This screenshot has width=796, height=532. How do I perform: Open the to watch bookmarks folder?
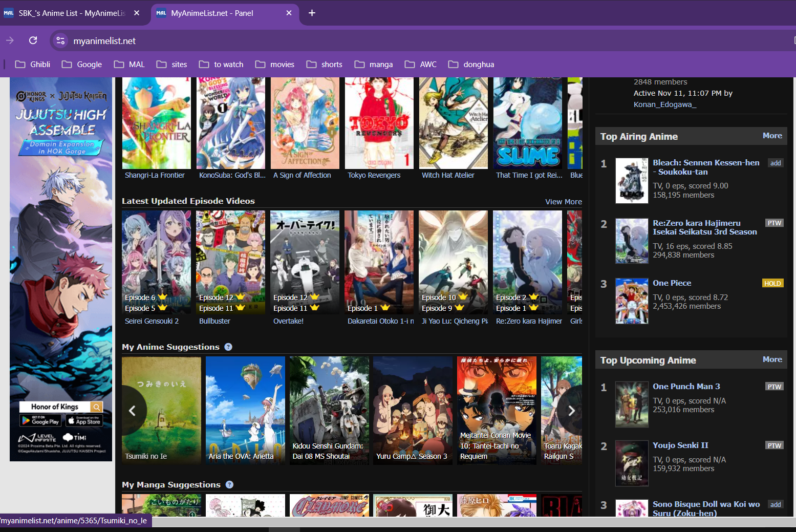click(x=221, y=64)
